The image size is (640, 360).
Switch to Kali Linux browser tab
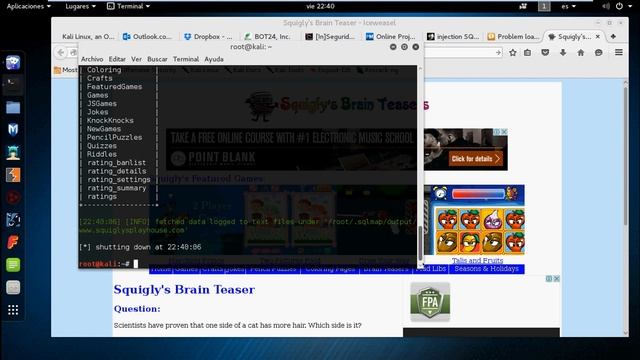click(87, 36)
